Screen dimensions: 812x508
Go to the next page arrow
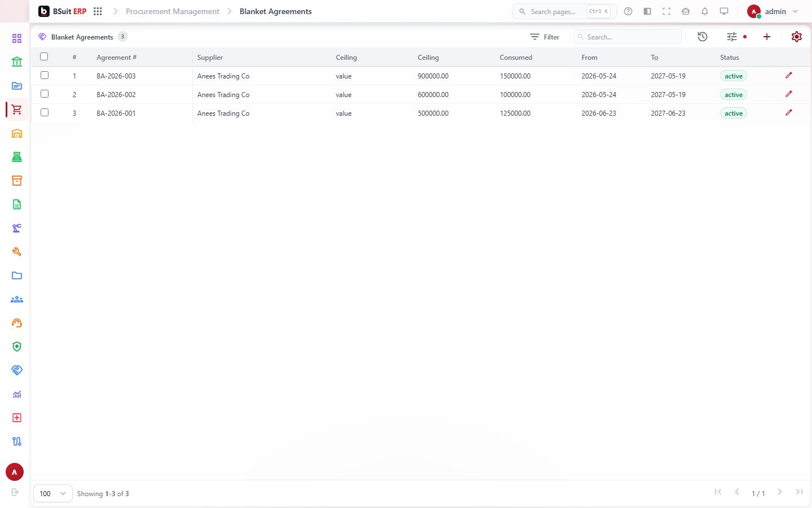tap(779, 492)
